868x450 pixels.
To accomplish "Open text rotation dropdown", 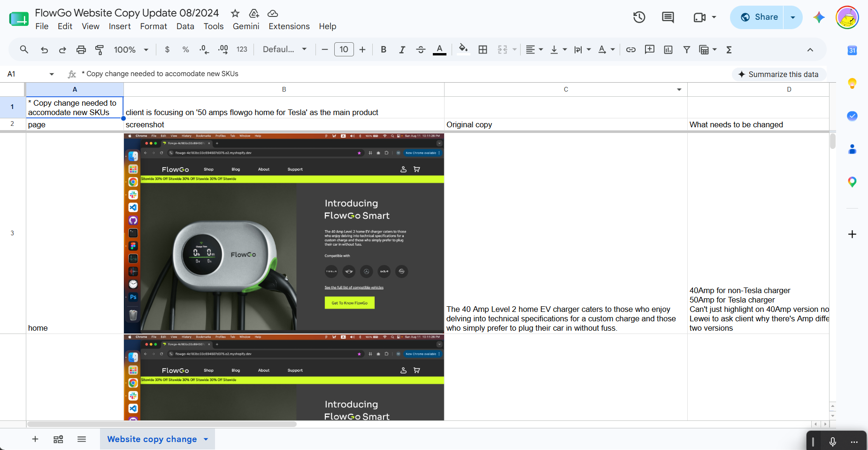I will pyautogui.click(x=606, y=49).
